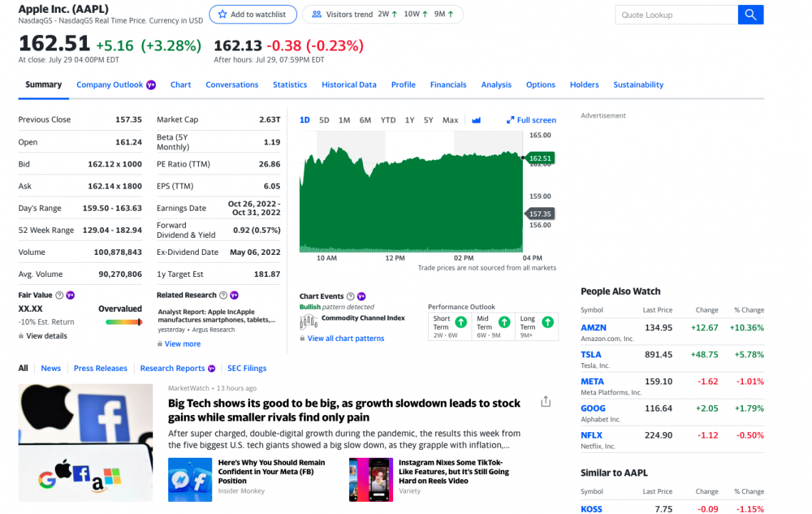This screenshot has height=514, width=812.
Task: Click the purple Y+ badge beside Fair Value
Action: 70,294
